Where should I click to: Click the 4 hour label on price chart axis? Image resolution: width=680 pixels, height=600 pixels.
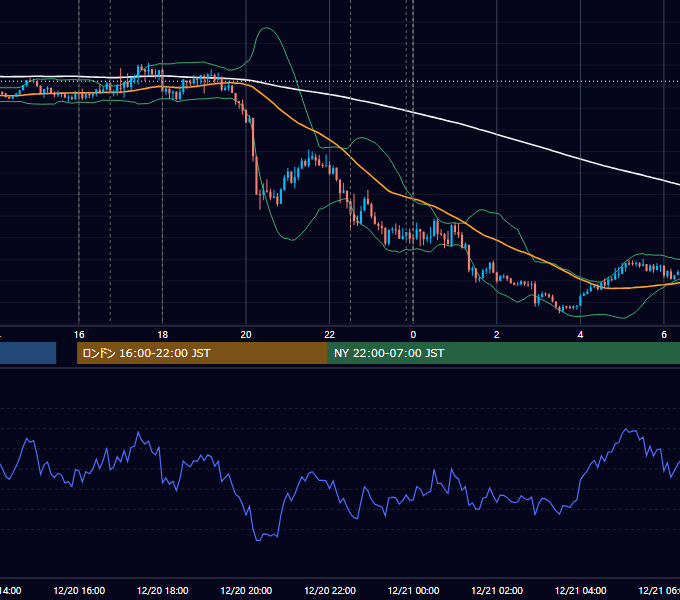point(580,335)
